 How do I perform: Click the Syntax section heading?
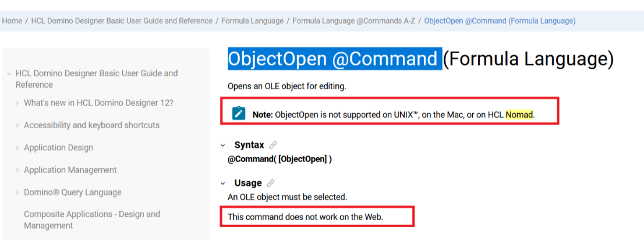coord(249,144)
